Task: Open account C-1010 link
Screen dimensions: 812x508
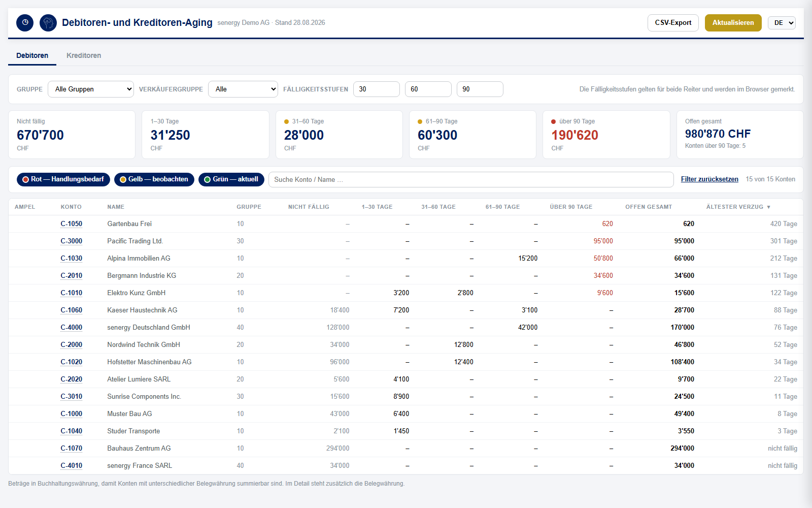Action: (x=72, y=293)
